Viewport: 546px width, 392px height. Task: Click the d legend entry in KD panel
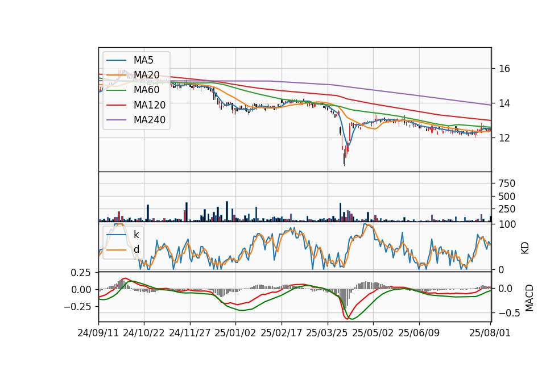pyautogui.click(x=136, y=249)
